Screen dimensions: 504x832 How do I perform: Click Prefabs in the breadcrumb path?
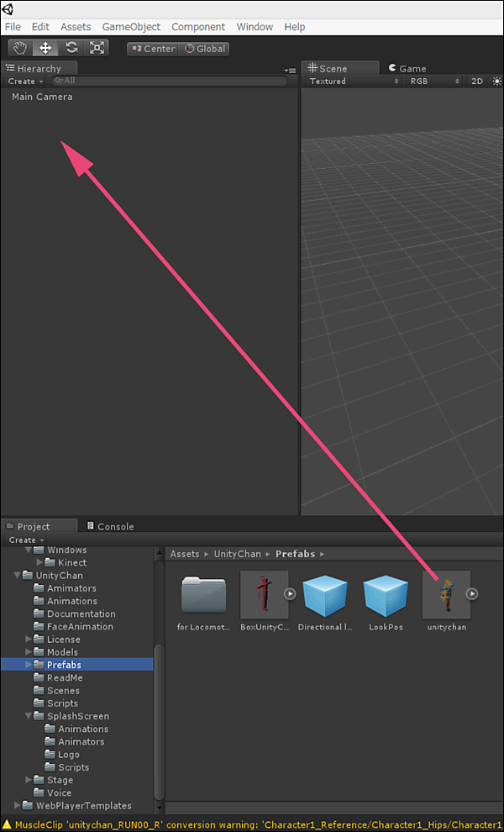(x=296, y=554)
